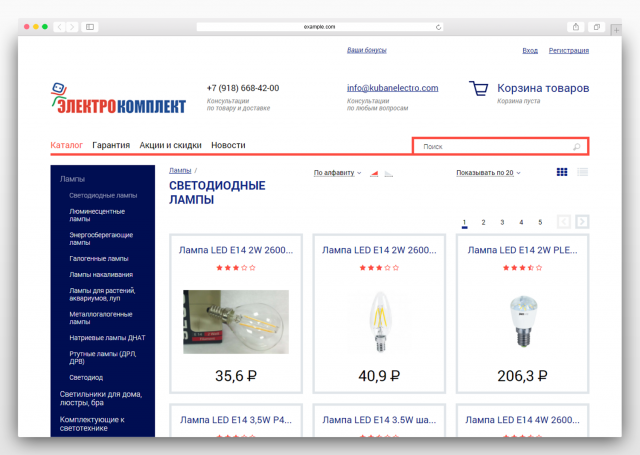Click the Поиск search input field

pos(501,146)
